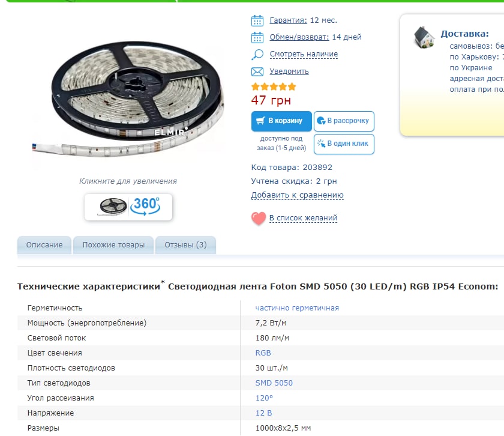The height and width of the screenshot is (436, 504).
Task: Open the 360 degree product view
Action: pos(128,207)
